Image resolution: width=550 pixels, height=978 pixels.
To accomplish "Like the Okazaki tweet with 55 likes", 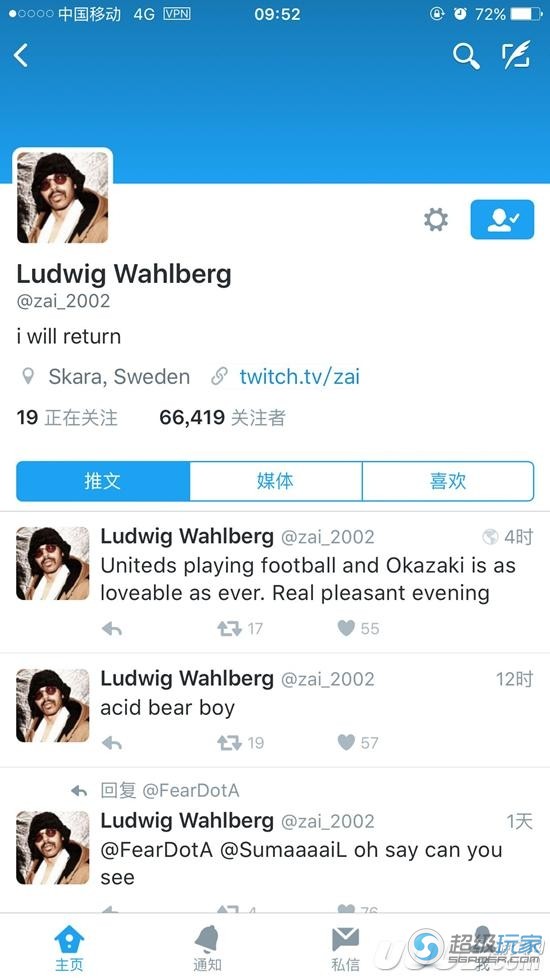I will (x=358, y=629).
